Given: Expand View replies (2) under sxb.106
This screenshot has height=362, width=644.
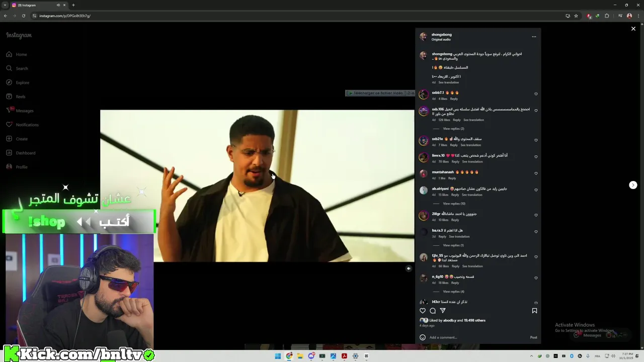Looking at the screenshot, I should click(x=453, y=129).
